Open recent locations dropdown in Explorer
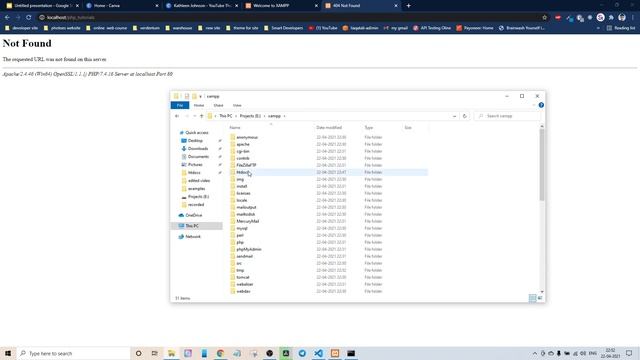This screenshot has height=360, width=640. 194,116
